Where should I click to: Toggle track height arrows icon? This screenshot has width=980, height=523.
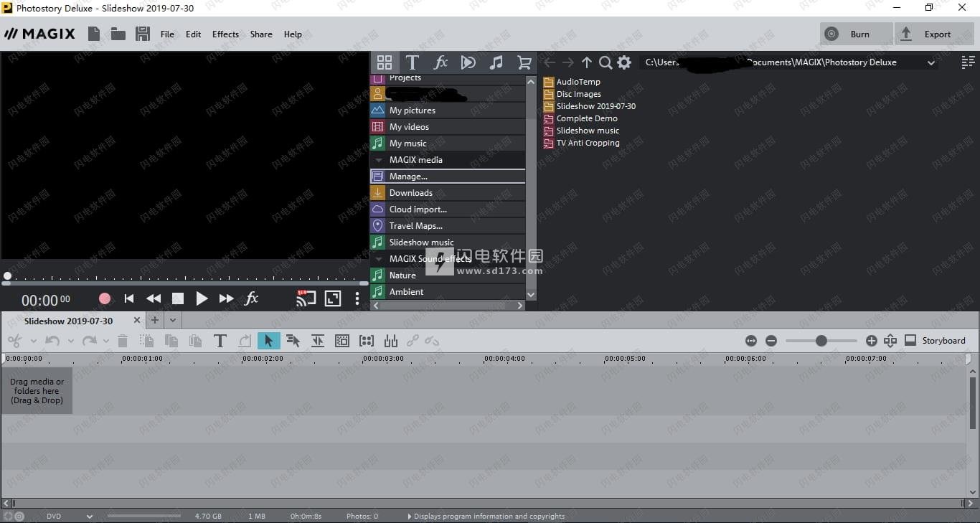tap(890, 341)
